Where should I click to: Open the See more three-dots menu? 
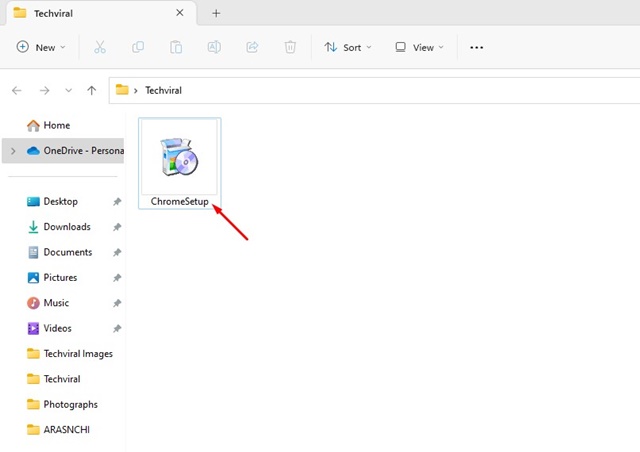click(x=476, y=48)
